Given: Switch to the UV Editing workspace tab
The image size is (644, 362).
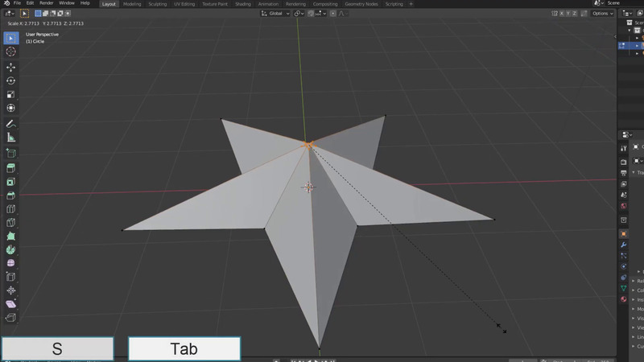Looking at the screenshot, I should coord(184,4).
